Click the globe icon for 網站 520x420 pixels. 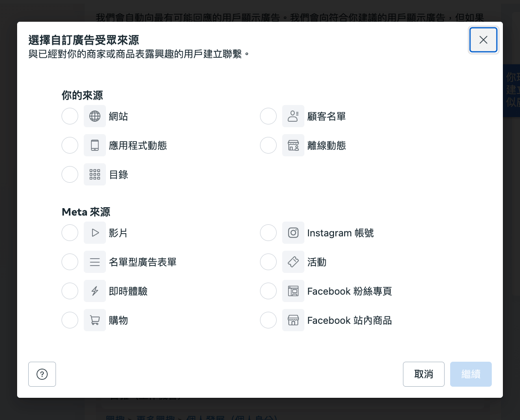[x=95, y=116]
